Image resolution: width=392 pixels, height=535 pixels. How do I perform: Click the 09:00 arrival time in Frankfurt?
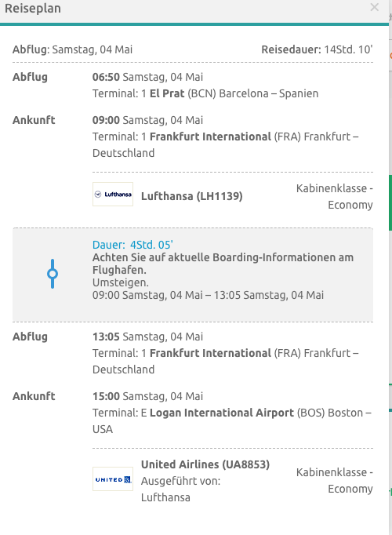(x=106, y=120)
